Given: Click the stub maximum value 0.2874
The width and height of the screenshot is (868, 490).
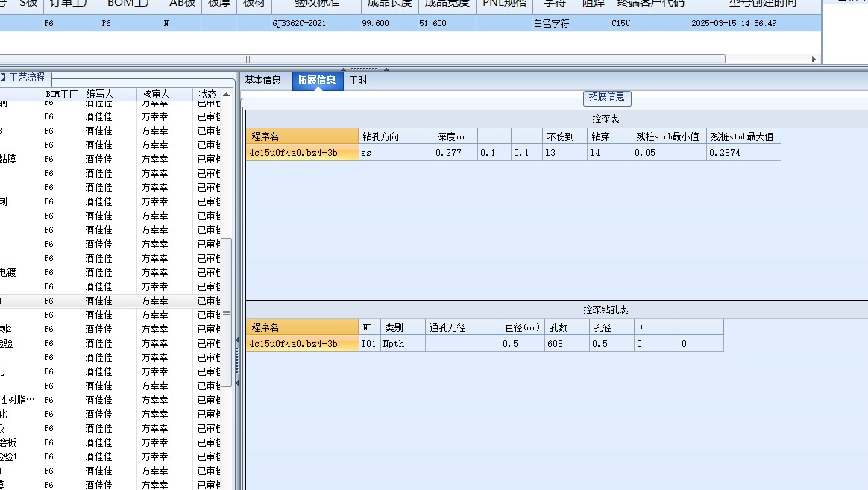Looking at the screenshot, I should pos(744,153).
